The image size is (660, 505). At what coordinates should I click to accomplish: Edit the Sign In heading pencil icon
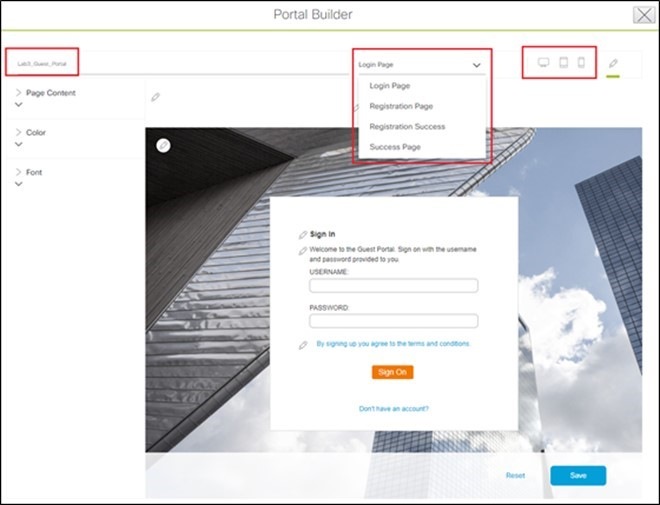pyautogui.click(x=303, y=235)
